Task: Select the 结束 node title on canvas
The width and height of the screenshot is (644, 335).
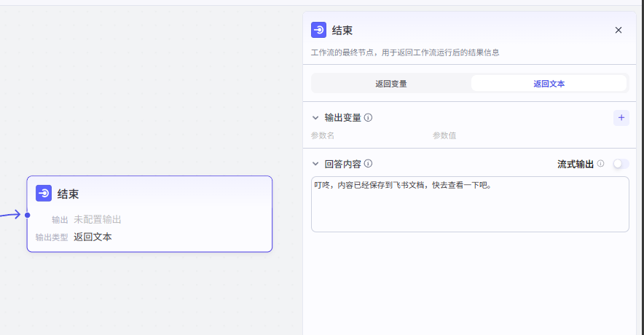Action: pyautogui.click(x=68, y=194)
